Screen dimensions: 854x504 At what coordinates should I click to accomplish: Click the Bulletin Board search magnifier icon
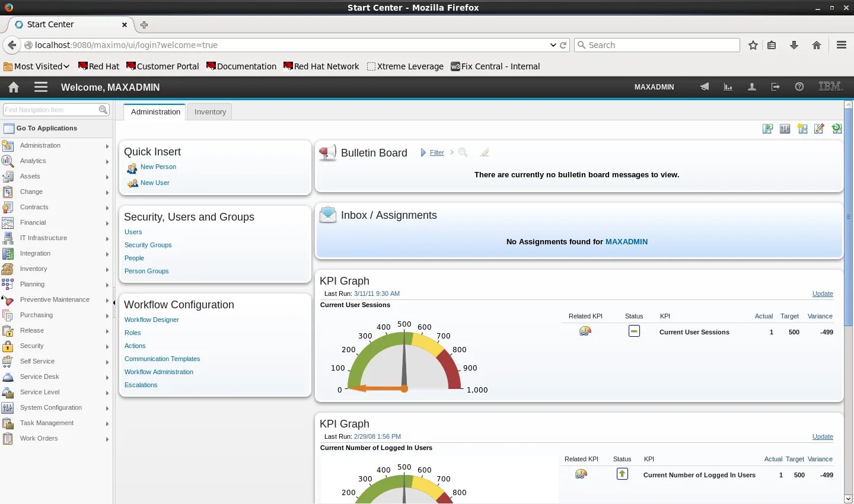[x=463, y=152]
